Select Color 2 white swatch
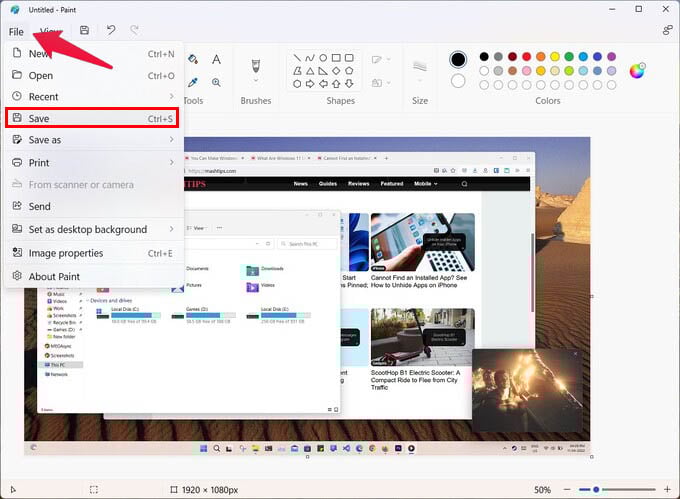 pos(458,81)
